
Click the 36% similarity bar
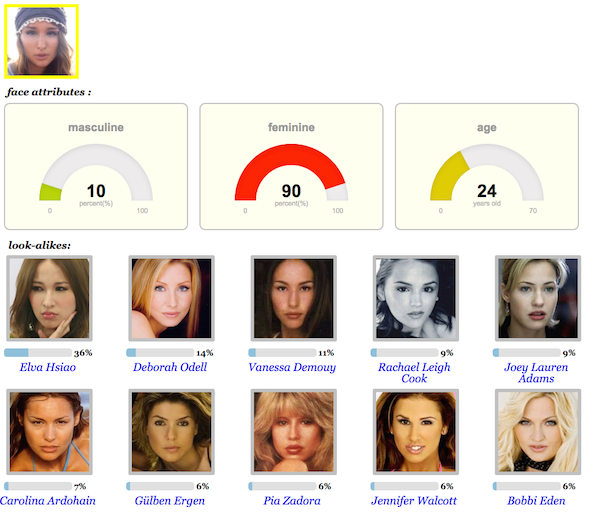38,352
